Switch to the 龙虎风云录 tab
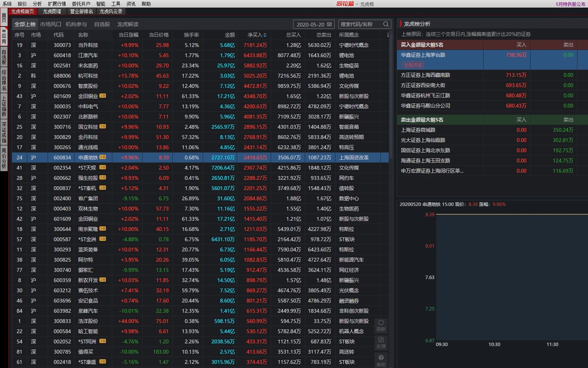Screen dimensions: 588x368 (111, 11)
